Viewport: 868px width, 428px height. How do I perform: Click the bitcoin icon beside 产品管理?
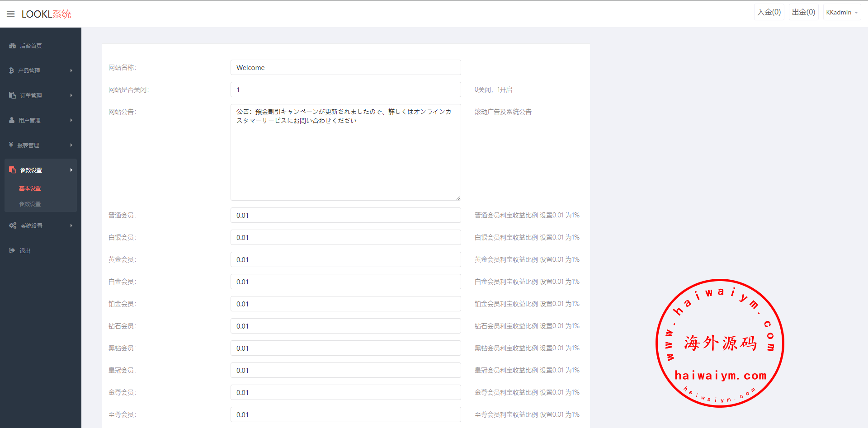(11, 71)
